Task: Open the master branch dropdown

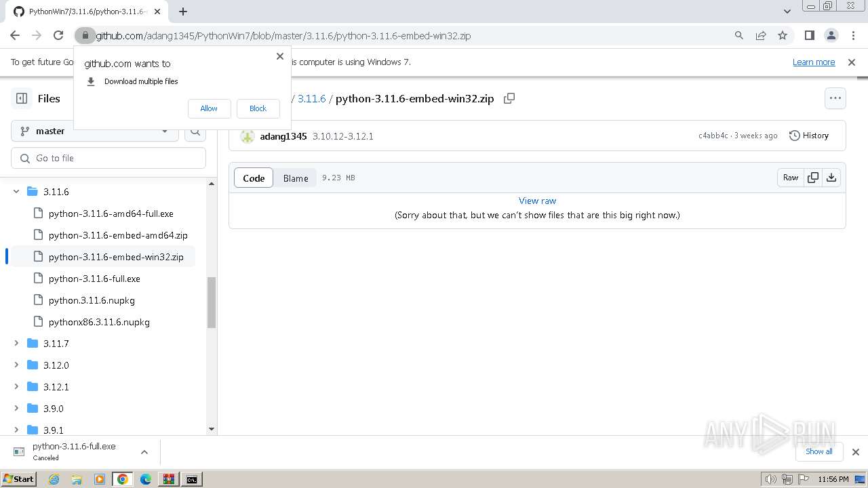Action: pos(94,131)
